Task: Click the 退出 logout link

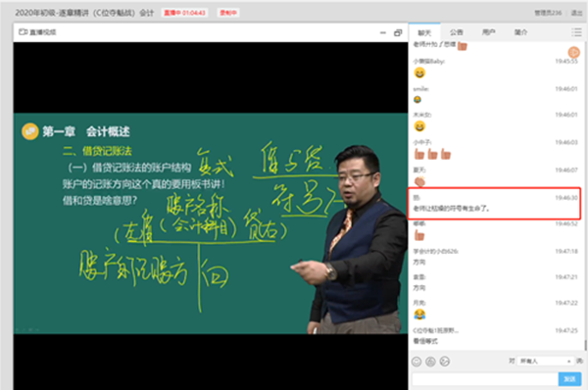Action: pos(576,13)
